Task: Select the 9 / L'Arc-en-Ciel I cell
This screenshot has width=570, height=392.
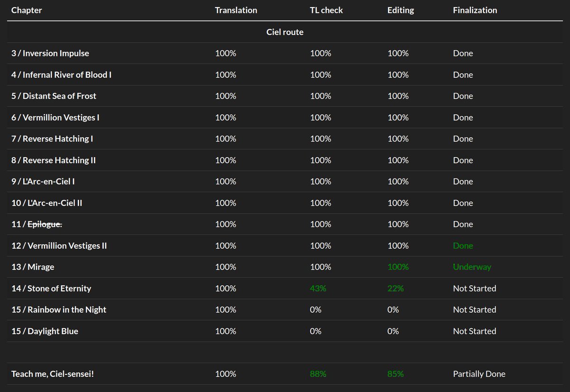Action: click(43, 181)
